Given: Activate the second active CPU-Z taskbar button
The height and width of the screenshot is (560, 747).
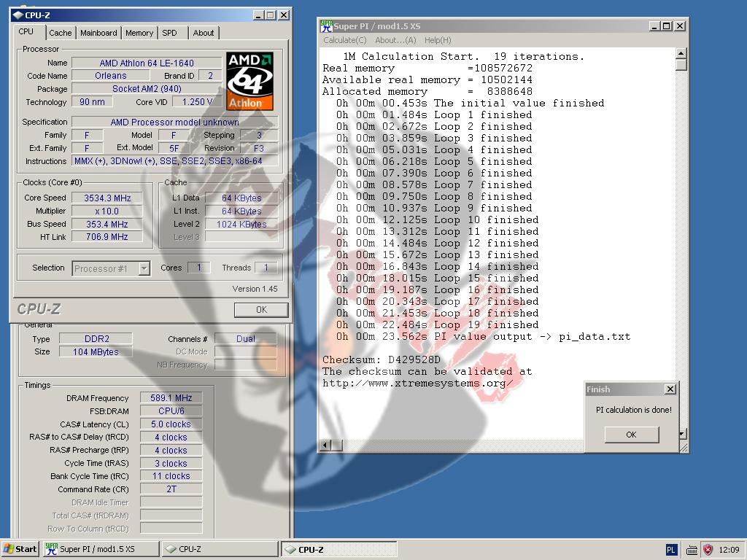Looking at the screenshot, I should (x=339, y=549).
